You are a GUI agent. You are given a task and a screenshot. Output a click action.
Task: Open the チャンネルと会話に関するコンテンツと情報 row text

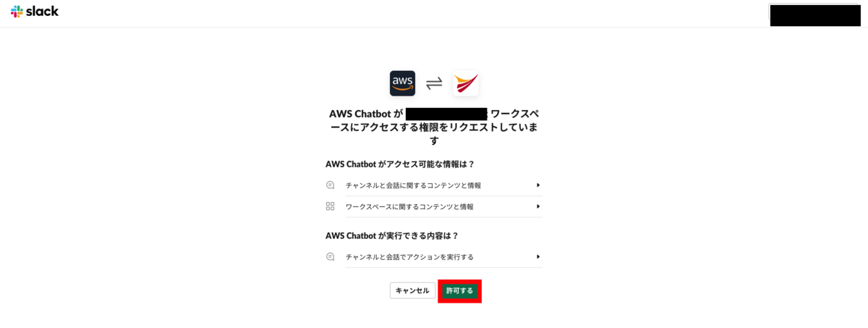pos(413,185)
